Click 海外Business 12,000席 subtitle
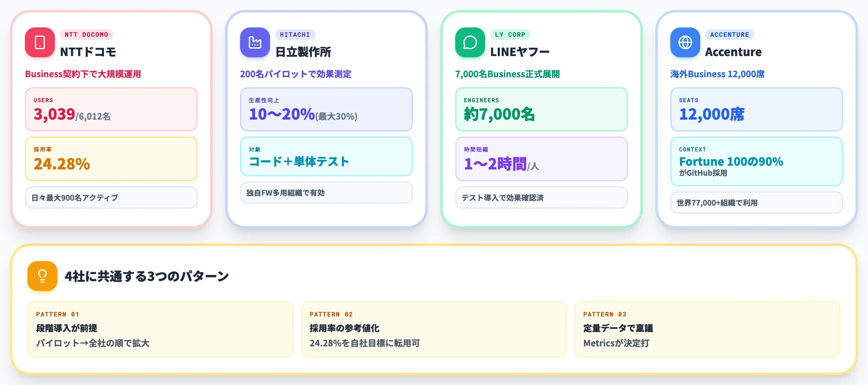The width and height of the screenshot is (868, 385). click(717, 74)
